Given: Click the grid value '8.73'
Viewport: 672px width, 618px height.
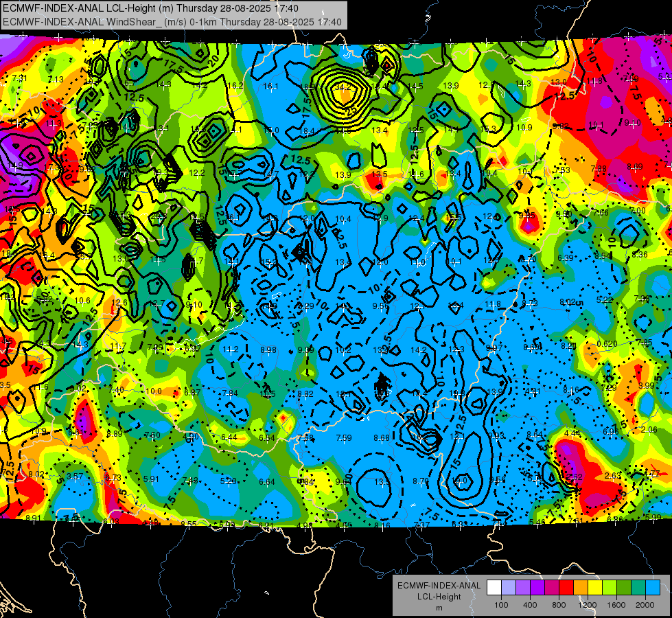Looking at the screenshot, I should (x=530, y=303).
